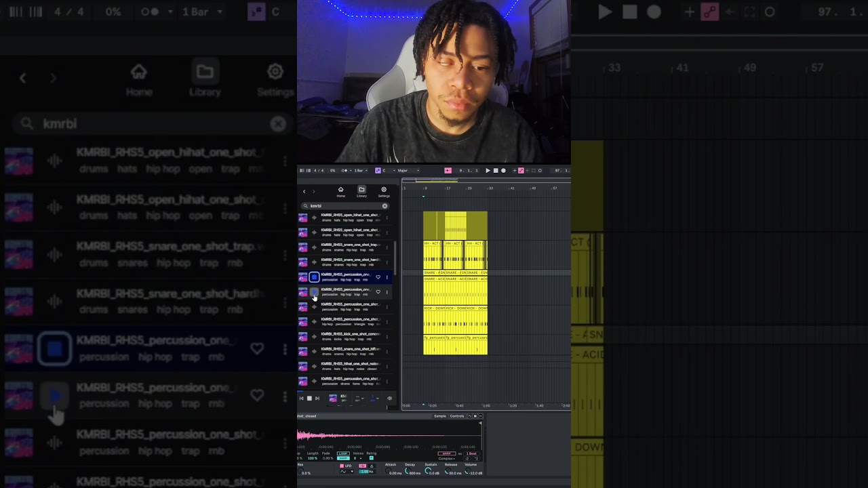
Task: Click the halve-length :2 button
Action: click(467, 459)
